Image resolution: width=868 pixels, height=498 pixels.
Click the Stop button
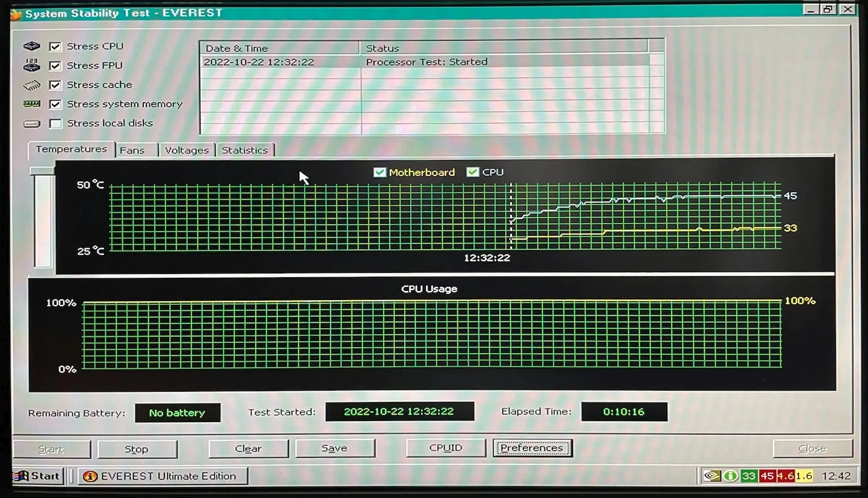coord(137,449)
